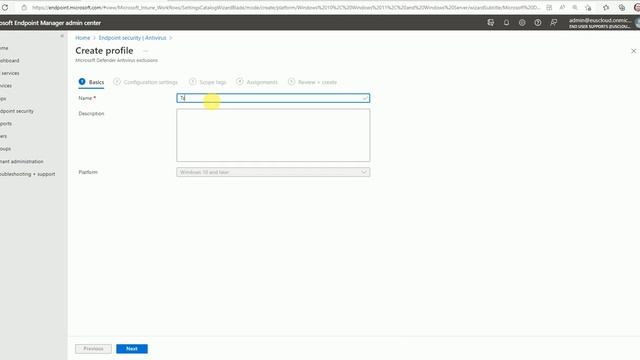Open Reports in the left navigation
This screenshot has width=640, height=360.
pyautogui.click(x=6, y=124)
